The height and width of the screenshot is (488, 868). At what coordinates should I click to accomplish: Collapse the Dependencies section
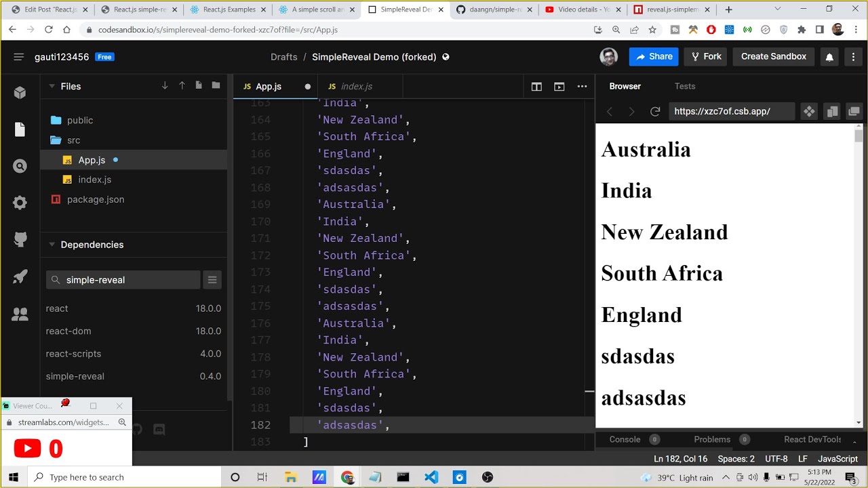(51, 245)
